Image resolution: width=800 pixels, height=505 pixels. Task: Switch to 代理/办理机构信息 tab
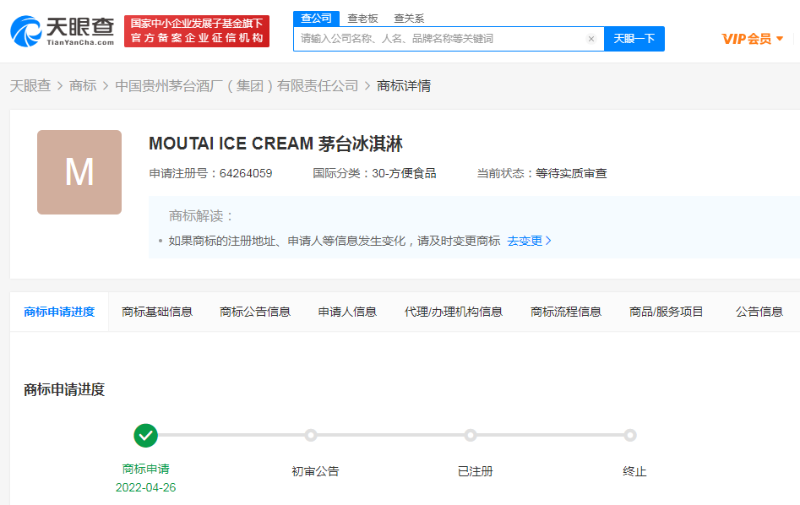point(454,312)
